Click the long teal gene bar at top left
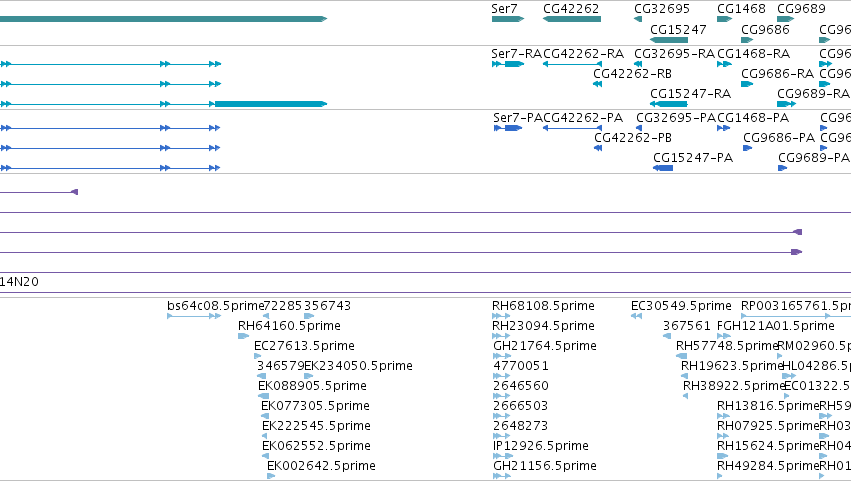This screenshot has width=851, height=481. [163, 19]
